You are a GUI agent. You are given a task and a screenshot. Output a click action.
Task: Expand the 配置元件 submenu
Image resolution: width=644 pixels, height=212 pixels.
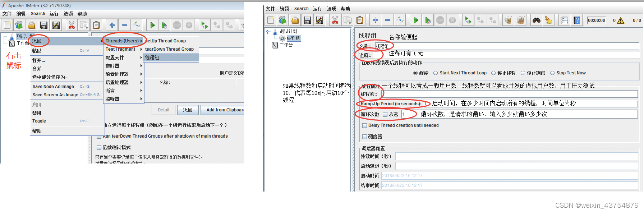pos(123,57)
